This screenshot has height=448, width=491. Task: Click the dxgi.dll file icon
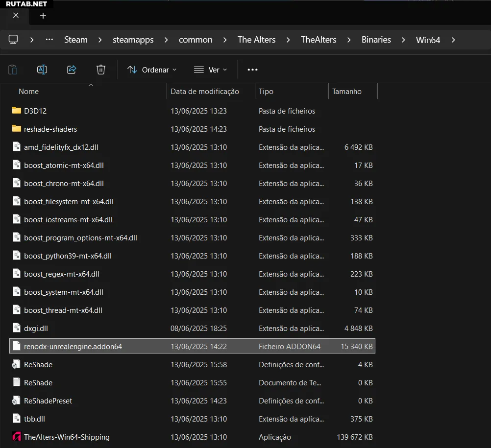(17, 328)
